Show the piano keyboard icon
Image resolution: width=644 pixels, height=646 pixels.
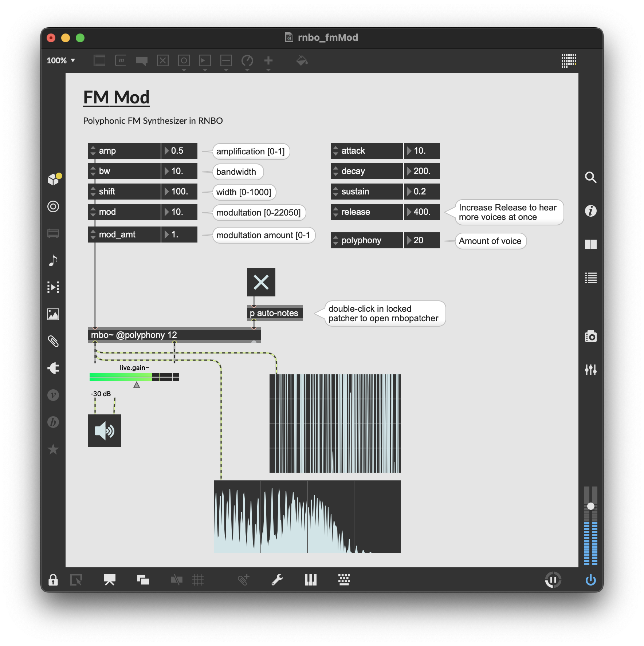pos(310,580)
